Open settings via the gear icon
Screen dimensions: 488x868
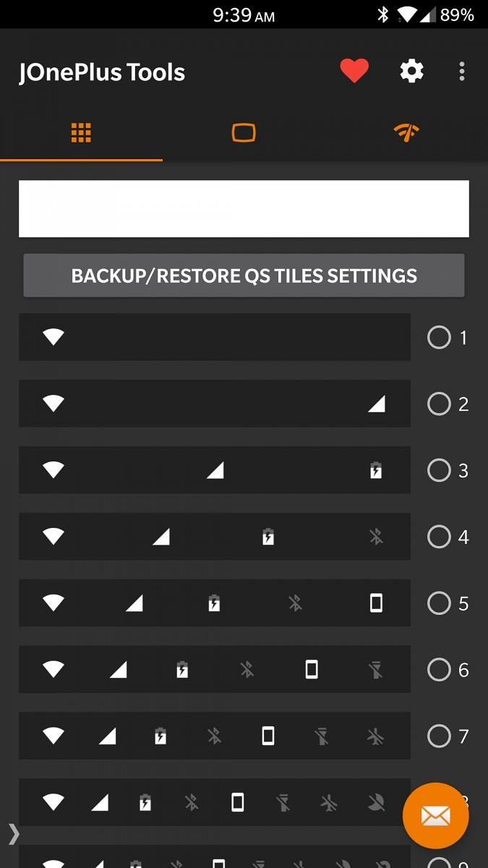coord(411,72)
